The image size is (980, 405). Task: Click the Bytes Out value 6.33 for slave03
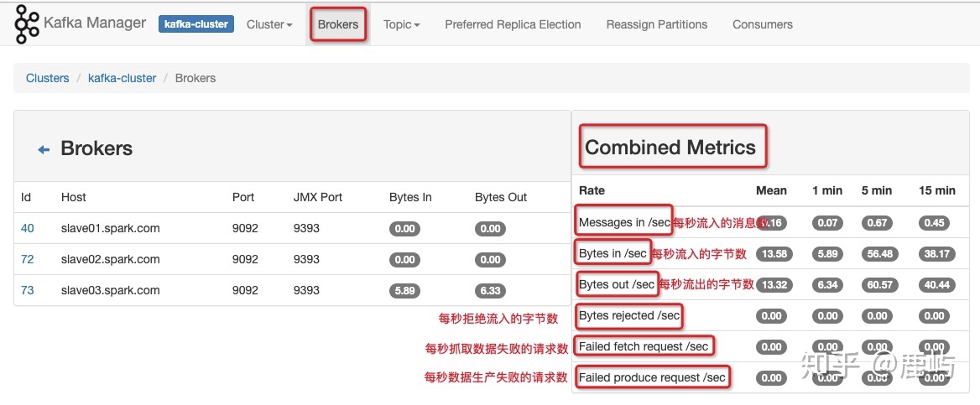click(x=490, y=291)
